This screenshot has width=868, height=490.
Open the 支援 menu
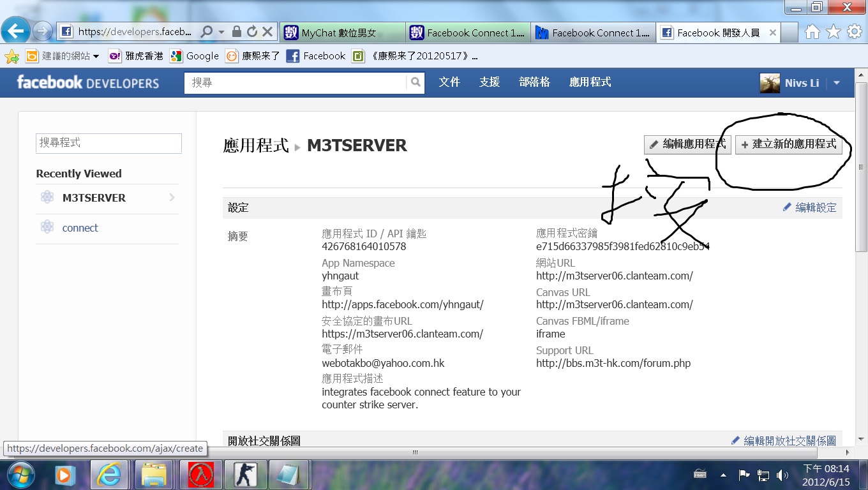pos(490,82)
